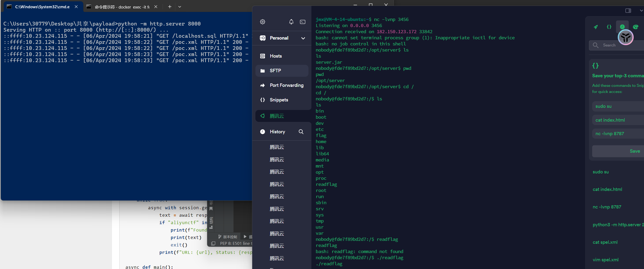Click the search magnifier next to History
This screenshot has width=644, height=269.
coord(301,132)
